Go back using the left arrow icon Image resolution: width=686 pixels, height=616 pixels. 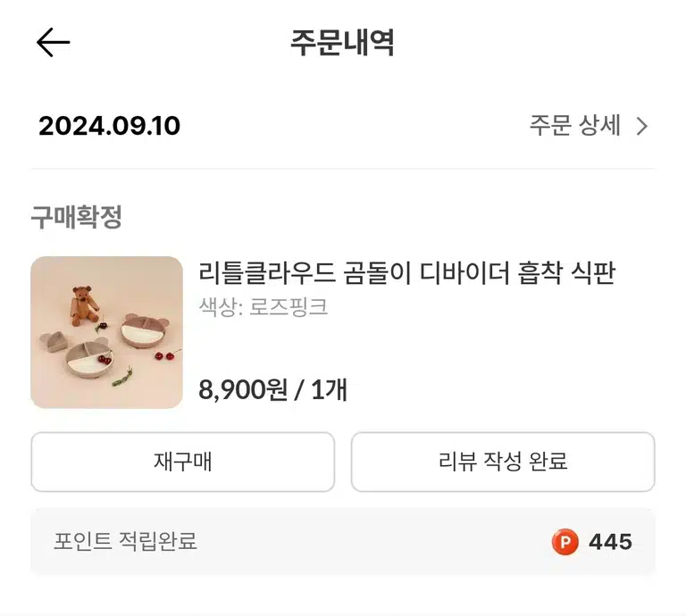tap(53, 43)
